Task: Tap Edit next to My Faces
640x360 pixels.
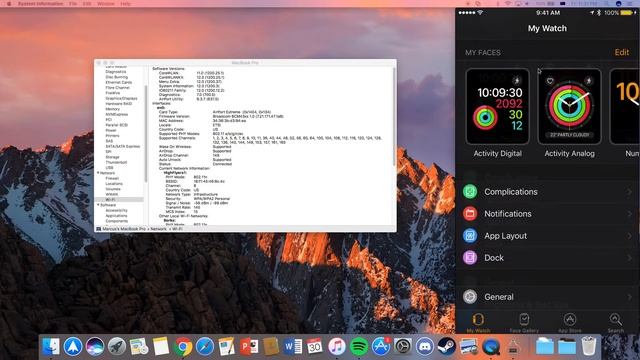Action: (x=622, y=52)
